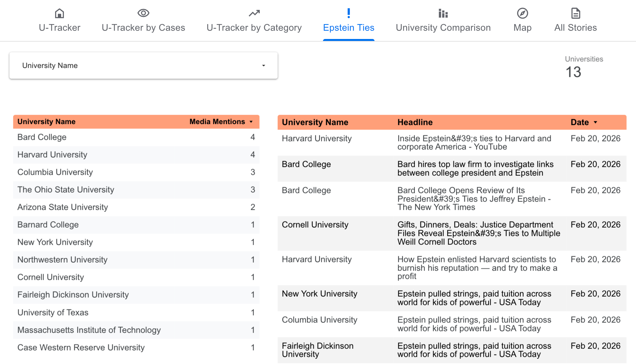Click the document All Stories icon
The height and width of the screenshot is (364, 636).
pos(576,14)
